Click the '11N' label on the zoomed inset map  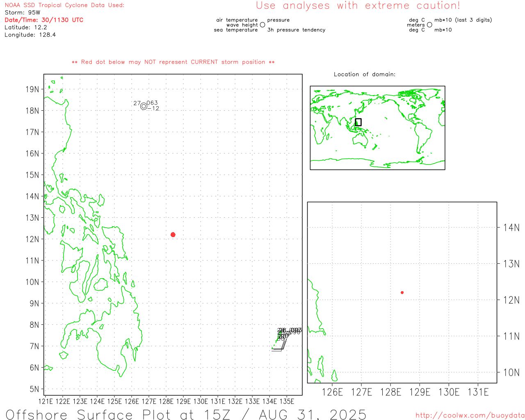tap(511, 336)
